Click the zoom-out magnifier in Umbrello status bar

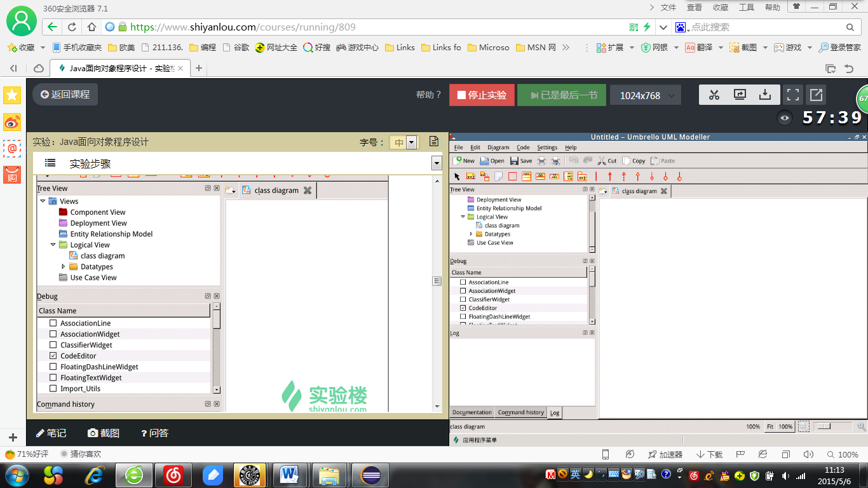point(804,427)
